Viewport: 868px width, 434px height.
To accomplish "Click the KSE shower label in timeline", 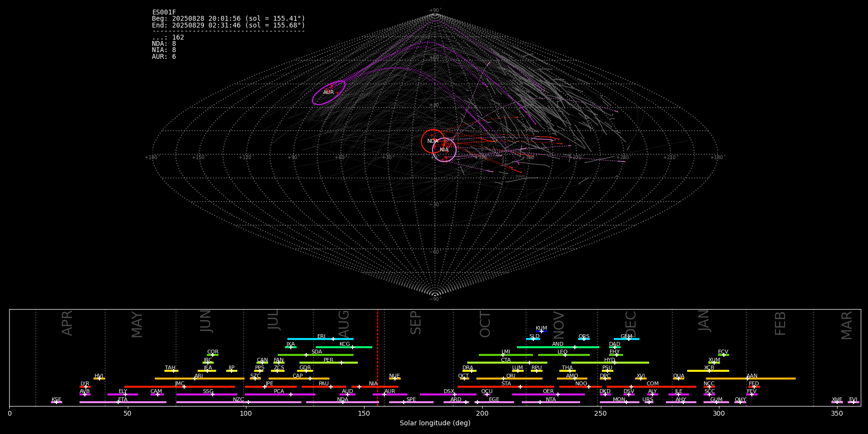I will 56,400.
